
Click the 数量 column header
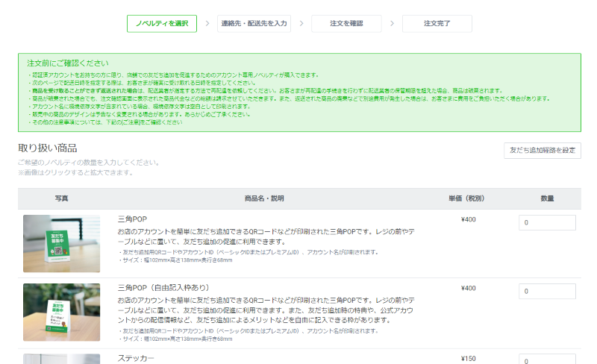pyautogui.click(x=547, y=198)
